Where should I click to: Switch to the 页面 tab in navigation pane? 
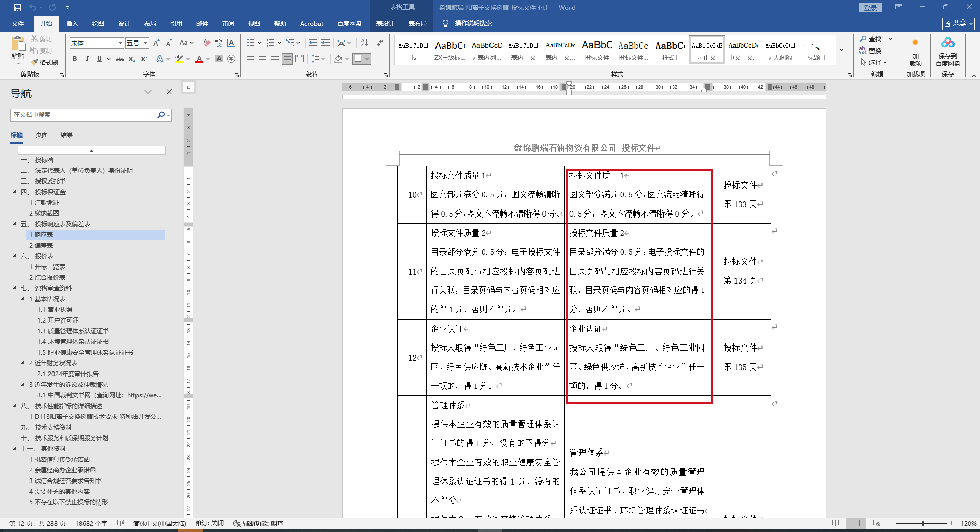(x=42, y=135)
